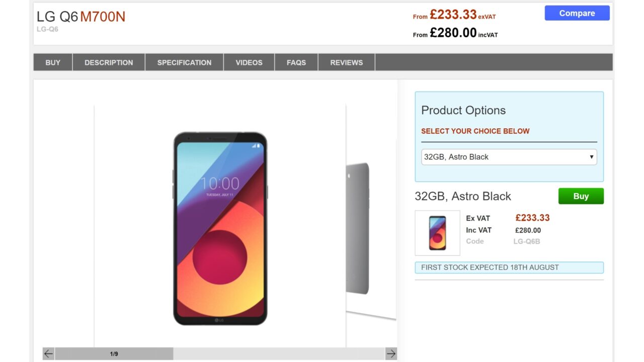Screen dimensions: 644x362
Task: Click the previous image arrow icon
Action: (48, 354)
